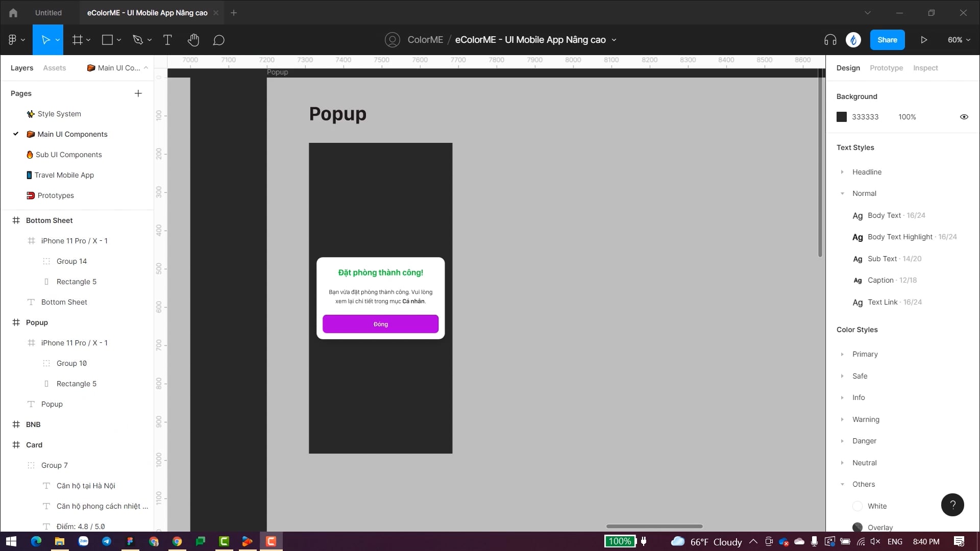The image size is (980, 551).
Task: Switch to the Prototype tab
Action: (886, 68)
